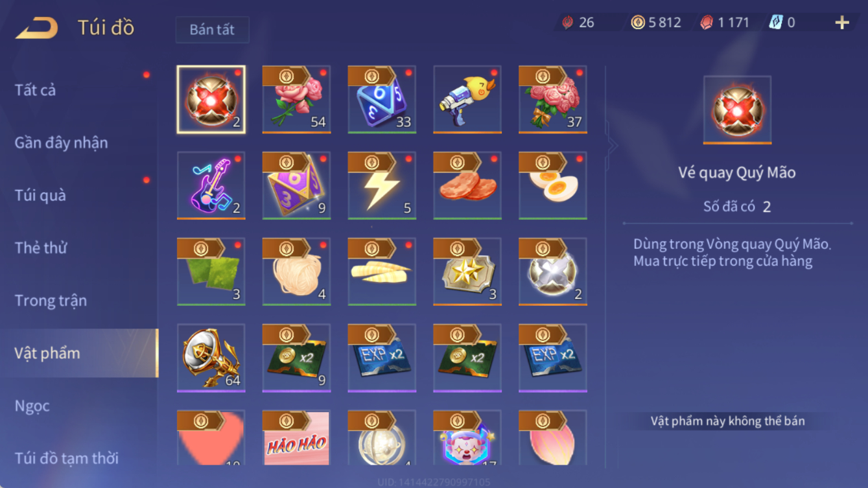Click the gold coin balance 5 812

pos(655,23)
